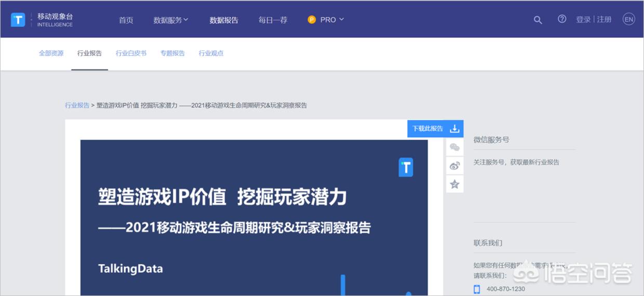The height and width of the screenshot is (296, 644).
Task: Click the T logo on report cover
Action: [406, 167]
